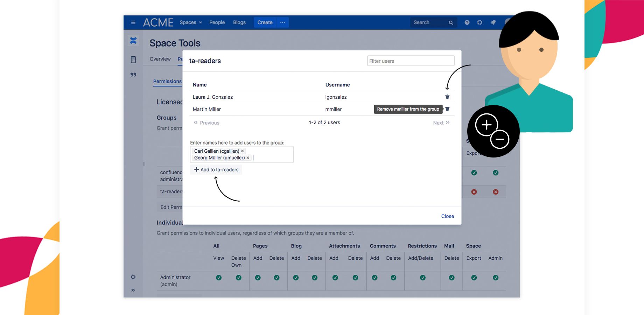Click ta-readers Admin red cross icon
The image size is (644, 315).
pos(496,192)
